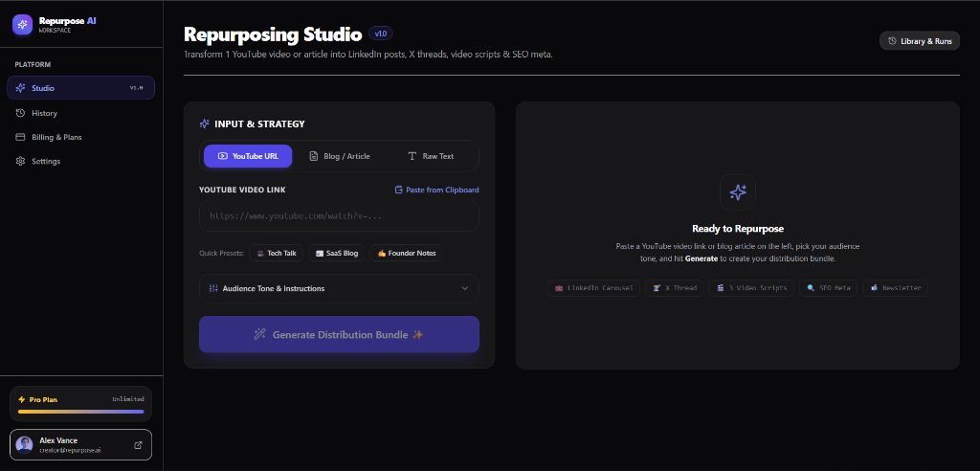Viewport: 980px width, 471px height.
Task: Switch to Raw Text tab
Action: [431, 156]
